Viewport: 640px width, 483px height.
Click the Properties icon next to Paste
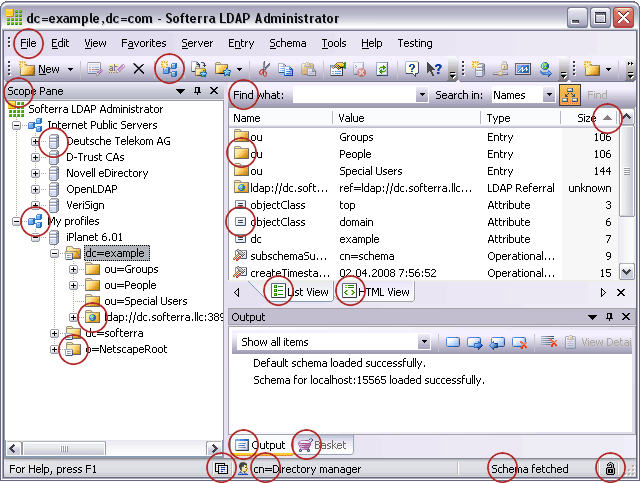(x=338, y=69)
